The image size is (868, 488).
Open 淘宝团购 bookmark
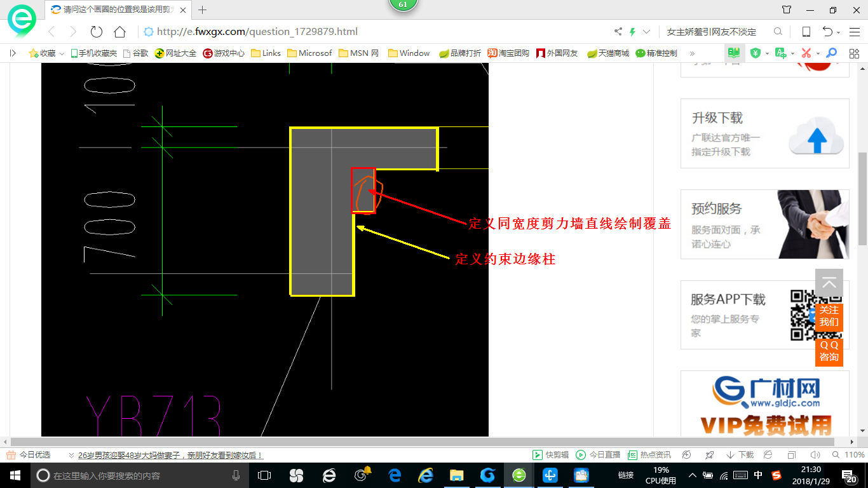[508, 53]
